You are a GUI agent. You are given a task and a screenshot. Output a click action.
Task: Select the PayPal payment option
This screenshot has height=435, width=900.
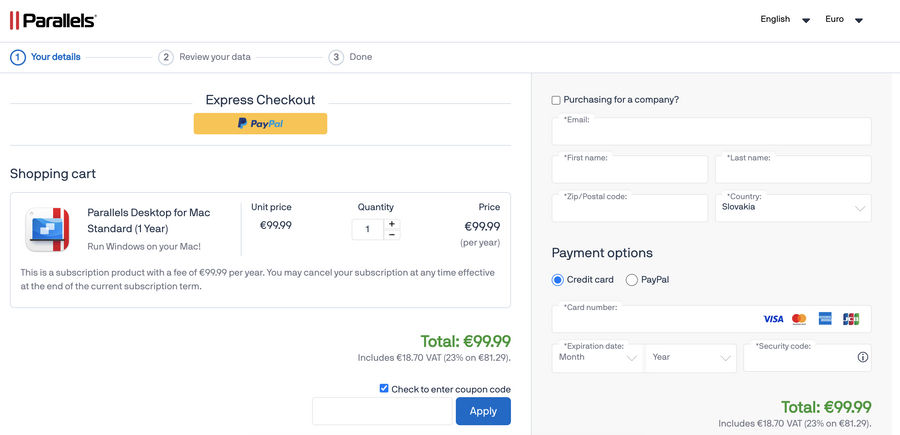pyautogui.click(x=632, y=280)
